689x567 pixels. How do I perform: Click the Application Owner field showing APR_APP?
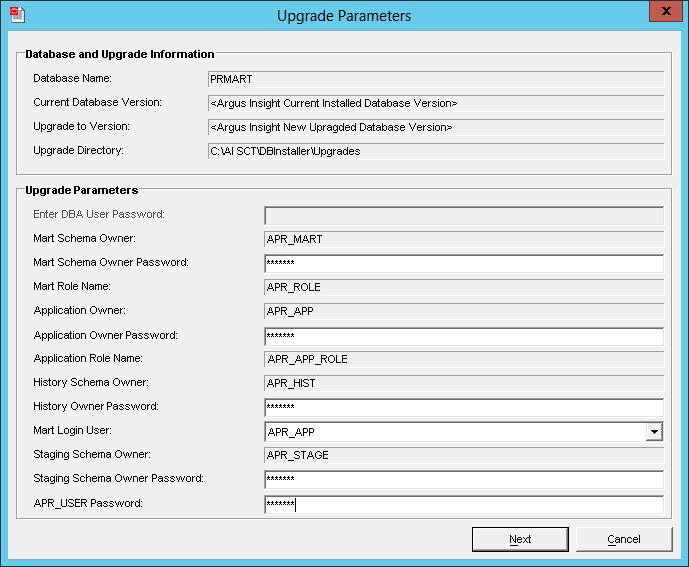pyautogui.click(x=464, y=311)
